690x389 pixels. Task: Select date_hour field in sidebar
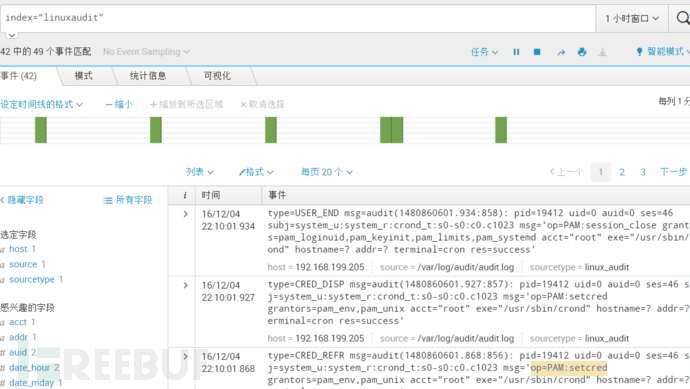(x=29, y=367)
